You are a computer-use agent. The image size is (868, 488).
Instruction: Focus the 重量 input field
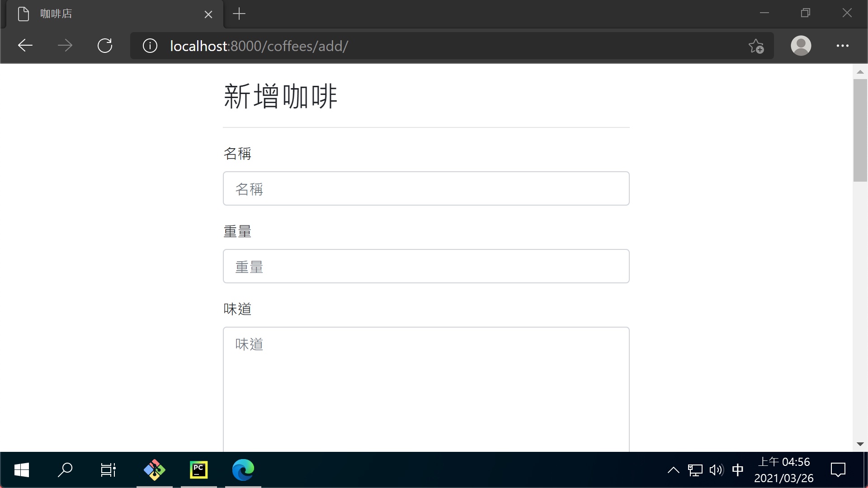pos(426,266)
